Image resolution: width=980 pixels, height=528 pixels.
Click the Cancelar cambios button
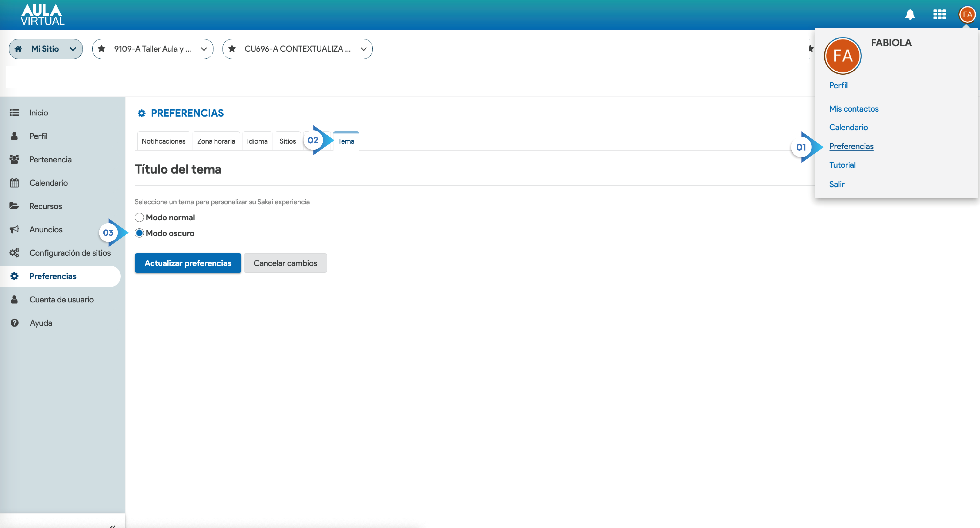285,263
